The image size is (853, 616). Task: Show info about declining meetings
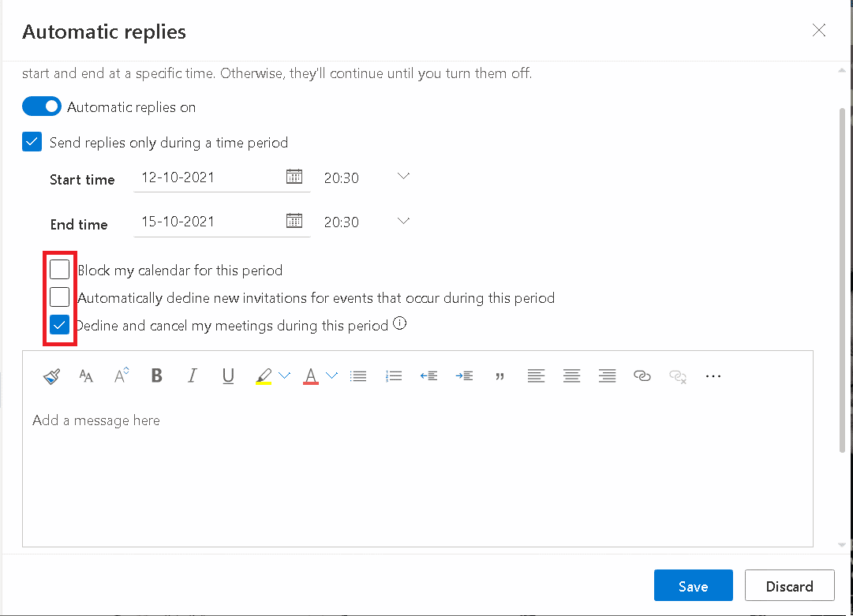(x=400, y=323)
